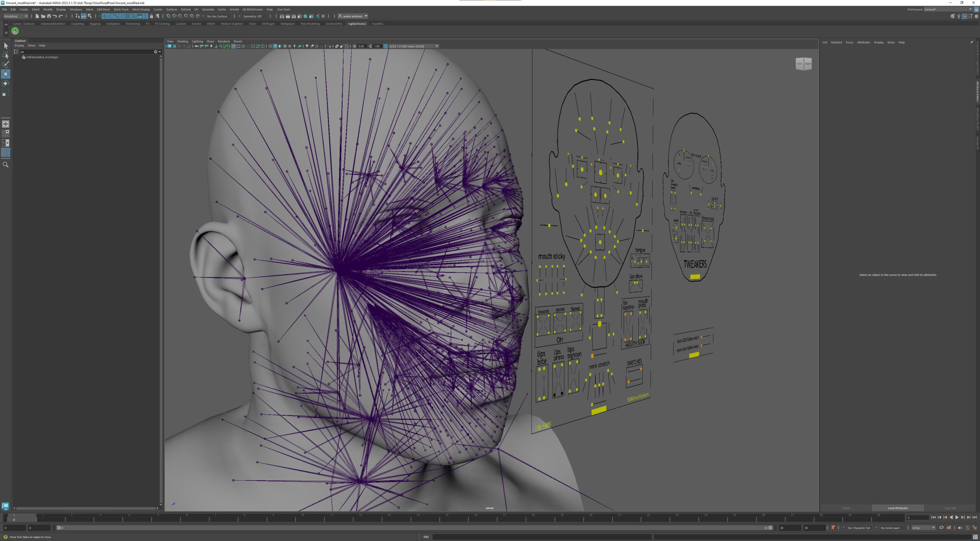Open the No Character Set dropdown
Image resolution: width=980 pixels, height=541 pixels.
(x=861, y=528)
